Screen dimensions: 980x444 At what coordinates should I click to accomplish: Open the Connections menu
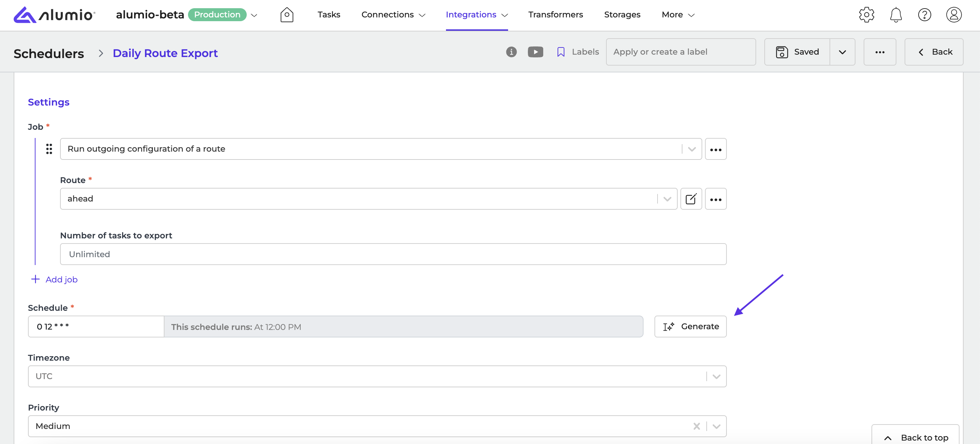coord(393,15)
